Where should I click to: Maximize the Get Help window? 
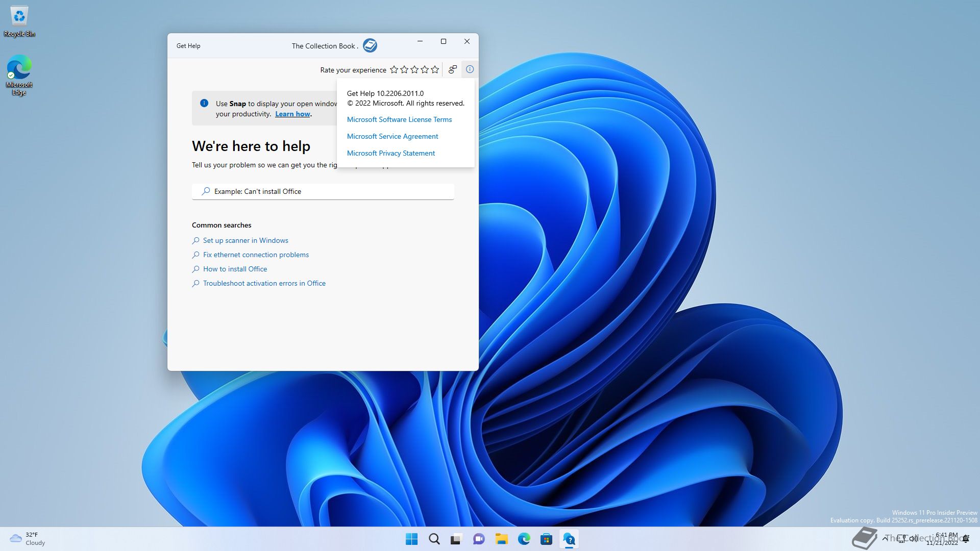coord(444,41)
